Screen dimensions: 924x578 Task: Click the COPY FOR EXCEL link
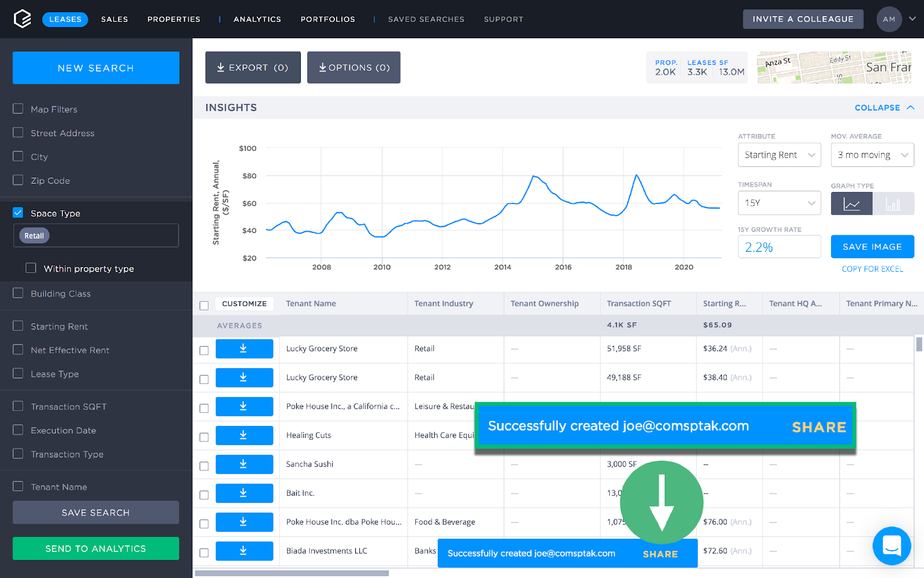tap(871, 268)
